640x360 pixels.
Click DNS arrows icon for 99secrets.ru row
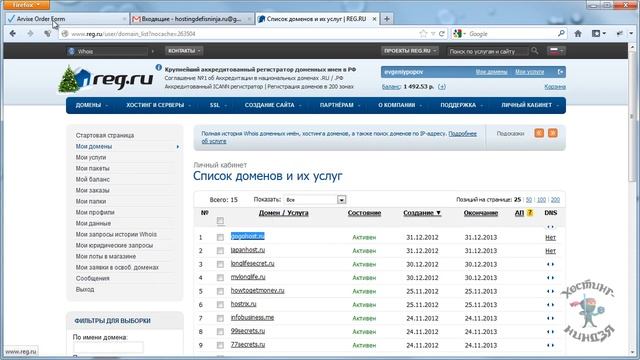coord(550,331)
